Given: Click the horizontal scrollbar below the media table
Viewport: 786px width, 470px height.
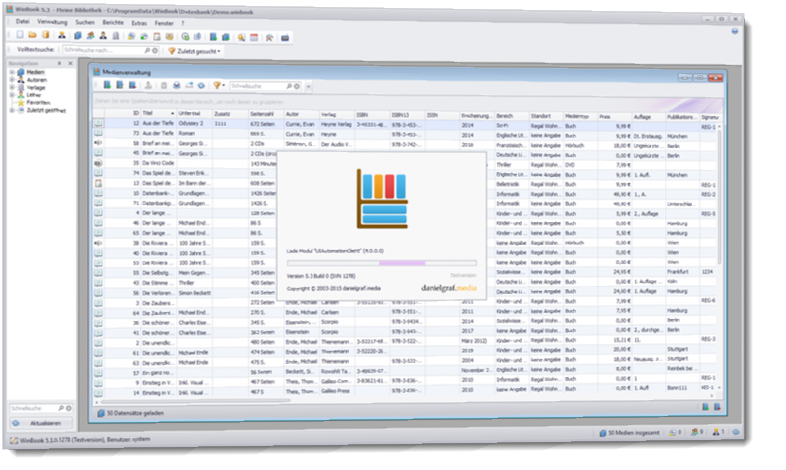Looking at the screenshot, I should 194,401.
